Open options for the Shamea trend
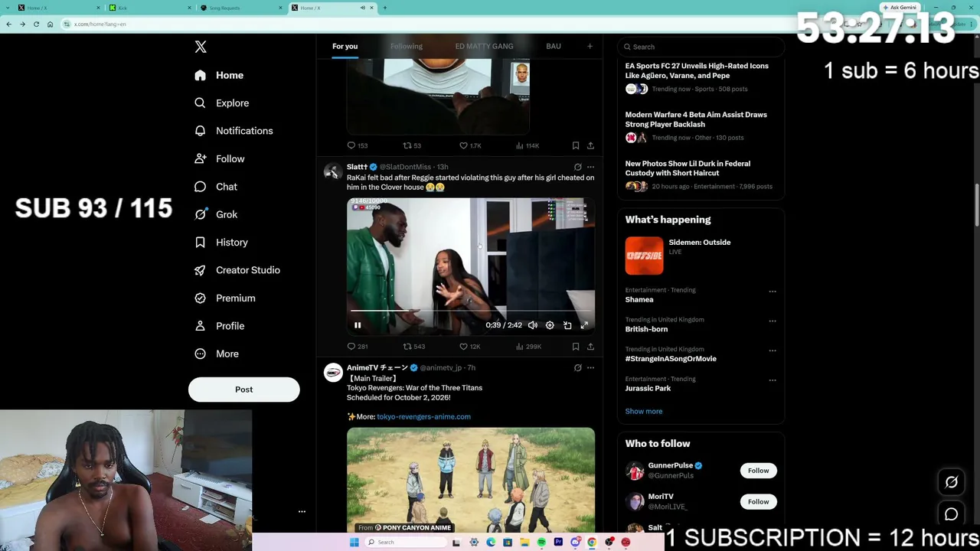Viewport: 980px width, 551px height. 773,292
